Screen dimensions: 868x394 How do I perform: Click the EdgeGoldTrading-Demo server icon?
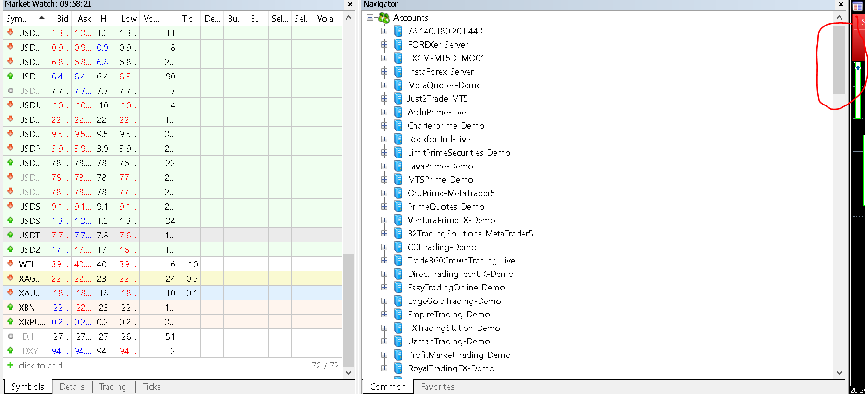click(x=398, y=301)
